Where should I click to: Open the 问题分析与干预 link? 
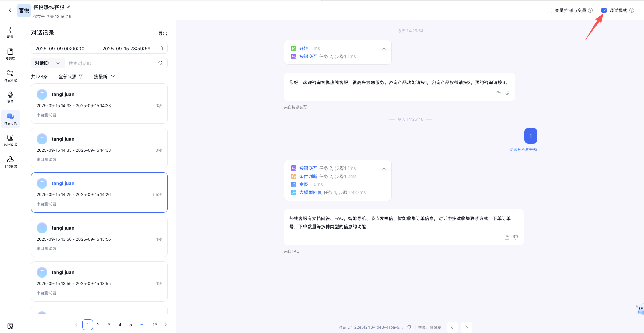[523, 149]
